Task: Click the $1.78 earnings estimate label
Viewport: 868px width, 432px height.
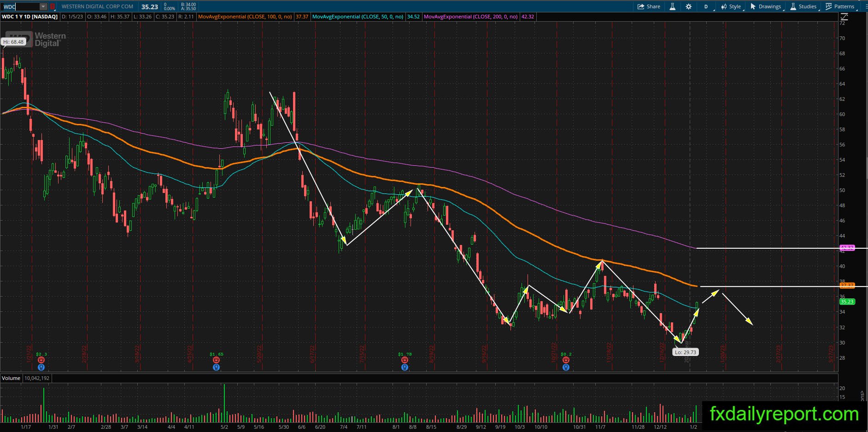Action: pyautogui.click(x=405, y=354)
